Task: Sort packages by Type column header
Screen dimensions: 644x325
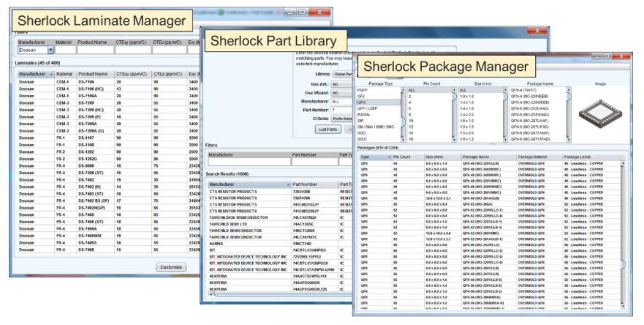Action: coord(376,157)
